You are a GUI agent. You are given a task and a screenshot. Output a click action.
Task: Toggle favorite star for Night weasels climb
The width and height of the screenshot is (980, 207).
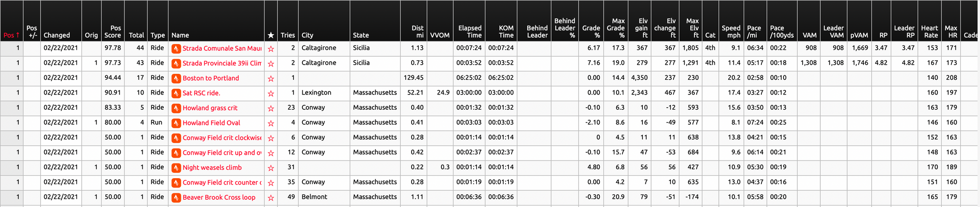coord(271,168)
